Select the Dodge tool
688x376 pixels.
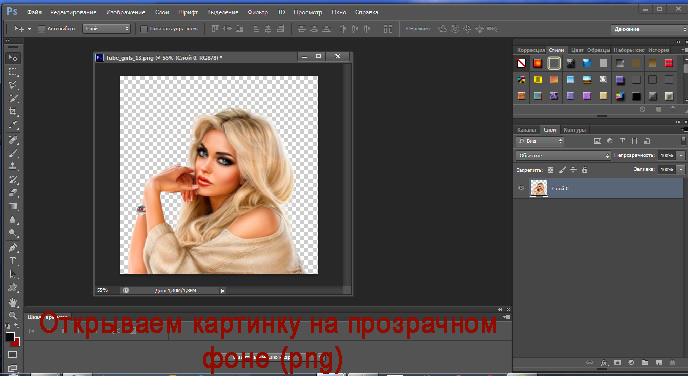pos(13,233)
